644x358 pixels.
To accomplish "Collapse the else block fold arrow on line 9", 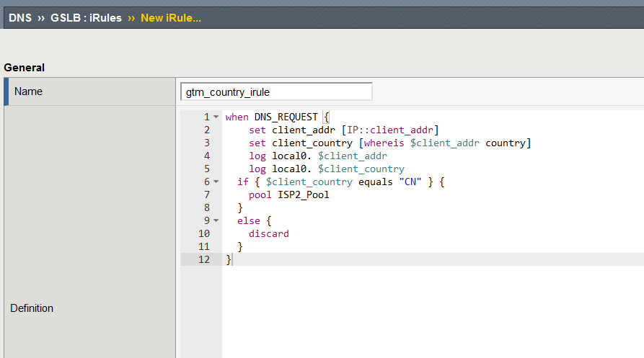I will point(216,220).
